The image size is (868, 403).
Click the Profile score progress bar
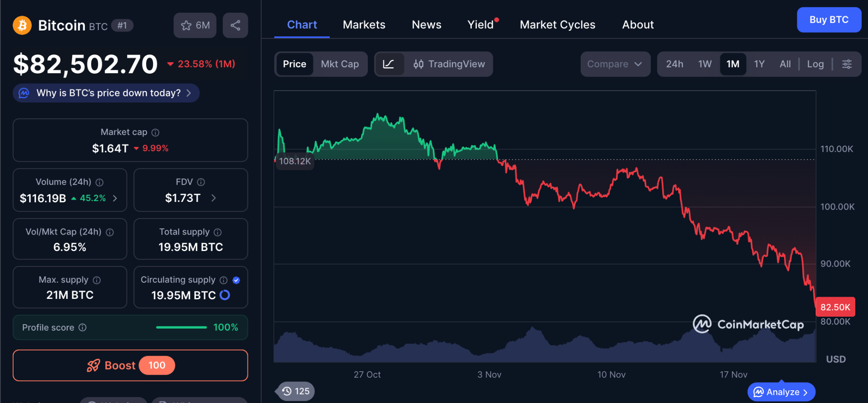[x=181, y=327]
